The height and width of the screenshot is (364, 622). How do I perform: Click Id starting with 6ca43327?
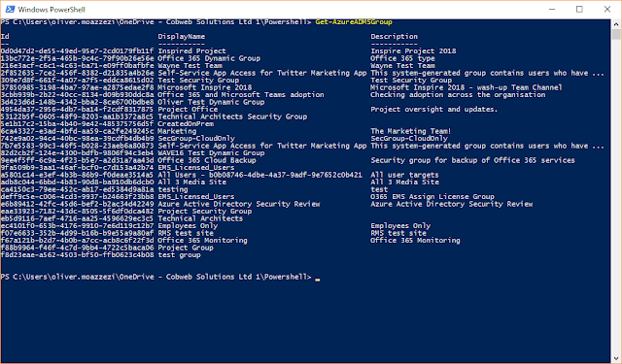tap(78, 131)
